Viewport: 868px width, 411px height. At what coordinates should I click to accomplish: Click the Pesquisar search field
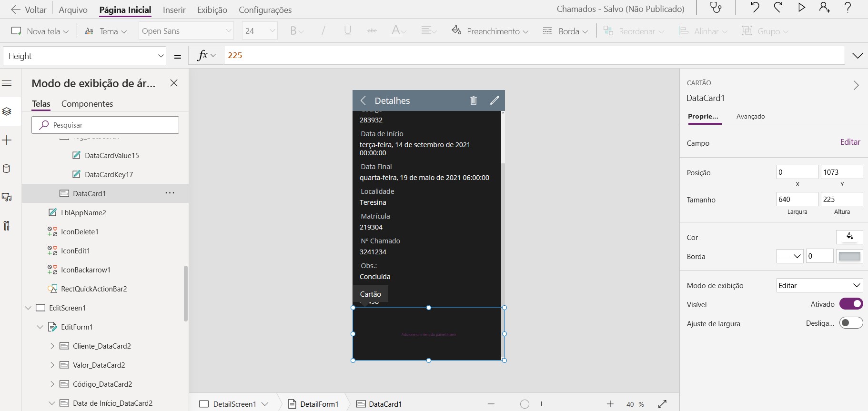pos(105,125)
